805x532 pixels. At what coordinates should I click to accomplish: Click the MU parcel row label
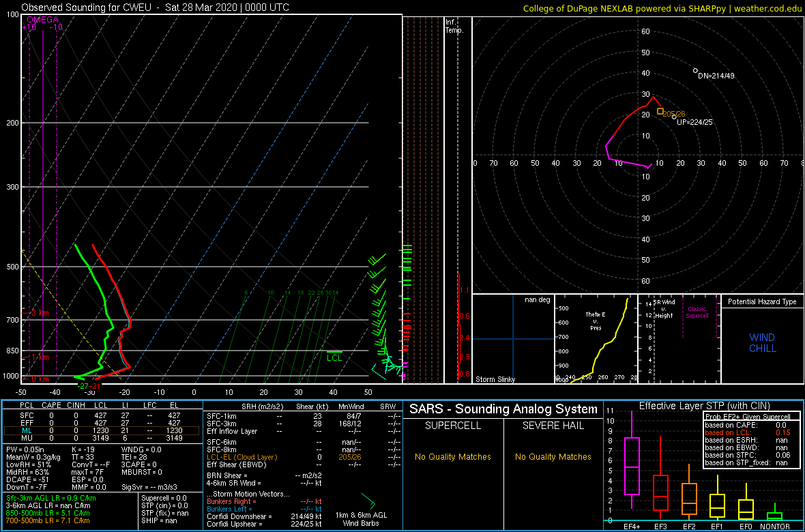(27, 439)
